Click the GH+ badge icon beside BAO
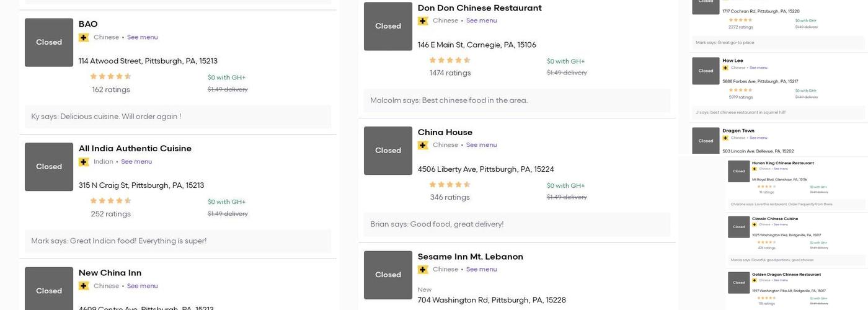The height and width of the screenshot is (310, 868). tap(84, 38)
